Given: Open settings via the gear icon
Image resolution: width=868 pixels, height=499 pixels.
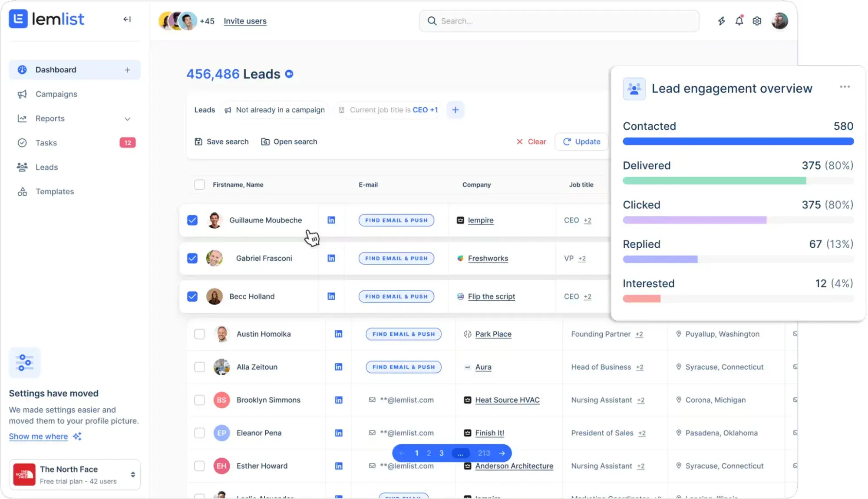Looking at the screenshot, I should click(x=757, y=20).
